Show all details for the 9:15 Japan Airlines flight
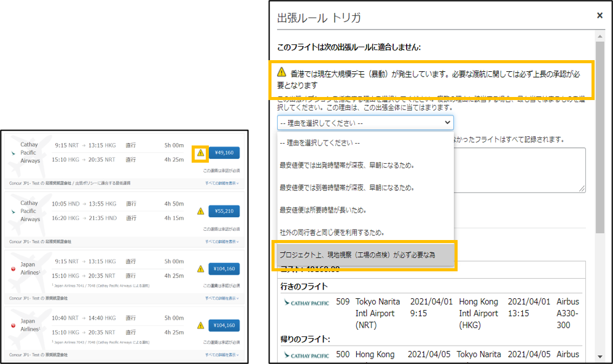 click(x=222, y=298)
